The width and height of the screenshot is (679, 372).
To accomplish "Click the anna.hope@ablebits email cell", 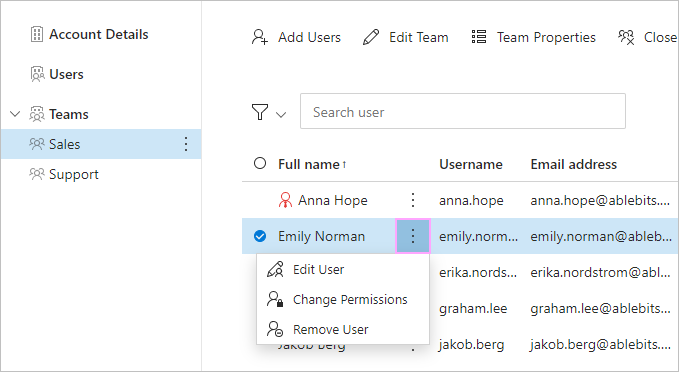I will click(x=601, y=201).
